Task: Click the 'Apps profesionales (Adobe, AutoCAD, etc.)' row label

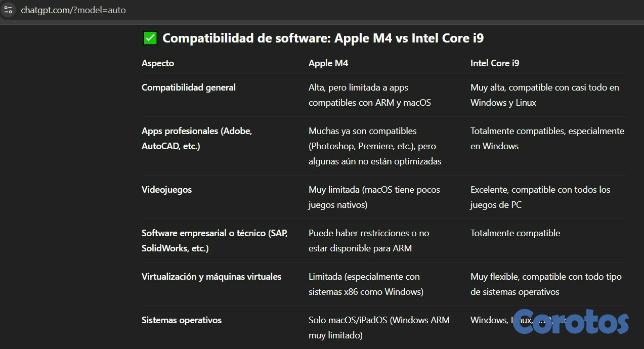Action: (196, 139)
